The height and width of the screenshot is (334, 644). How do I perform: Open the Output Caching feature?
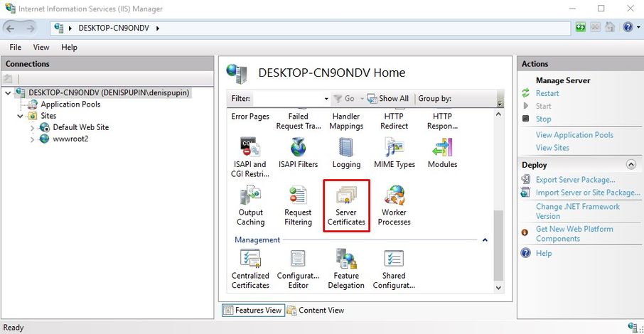[x=250, y=205]
